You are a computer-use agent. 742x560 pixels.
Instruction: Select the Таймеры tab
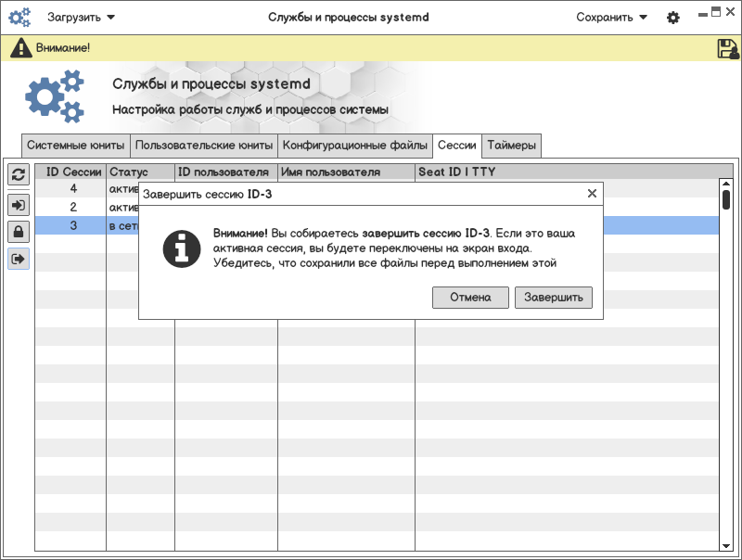tap(511, 146)
